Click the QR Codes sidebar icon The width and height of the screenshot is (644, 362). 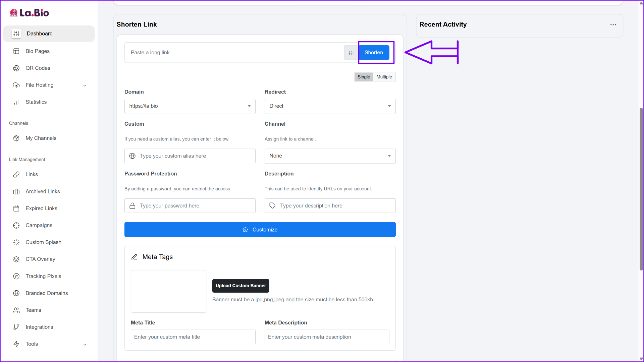point(16,68)
